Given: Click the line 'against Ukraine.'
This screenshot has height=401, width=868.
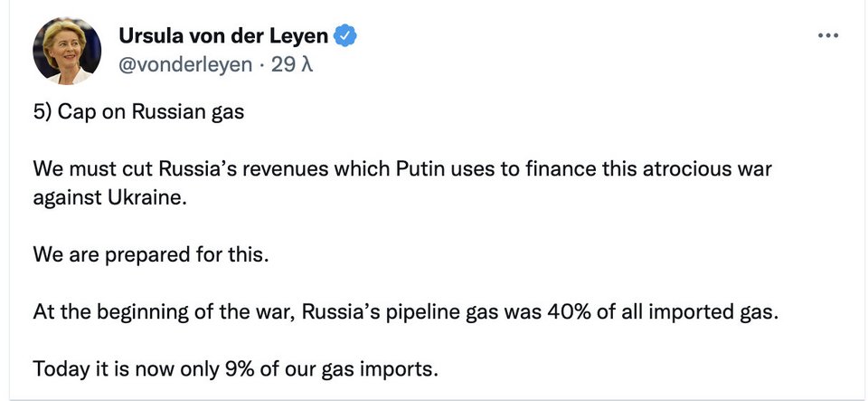Looking at the screenshot, I should [x=109, y=197].
